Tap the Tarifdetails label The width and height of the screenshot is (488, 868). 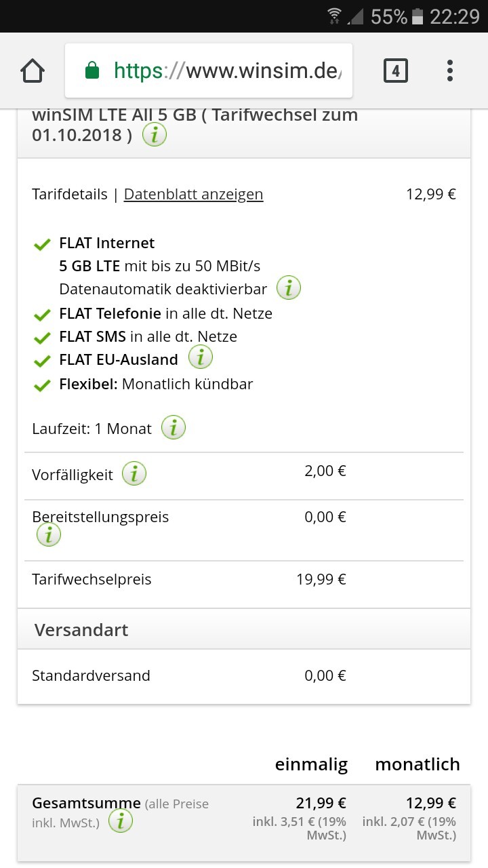pos(69,195)
